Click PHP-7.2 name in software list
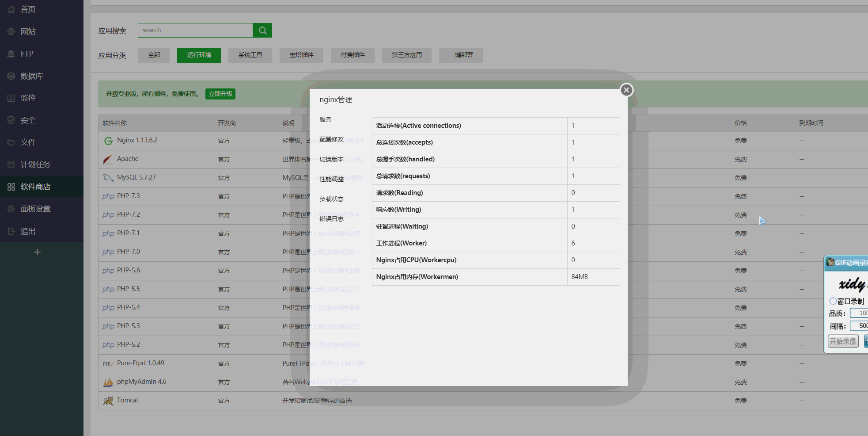 click(129, 214)
